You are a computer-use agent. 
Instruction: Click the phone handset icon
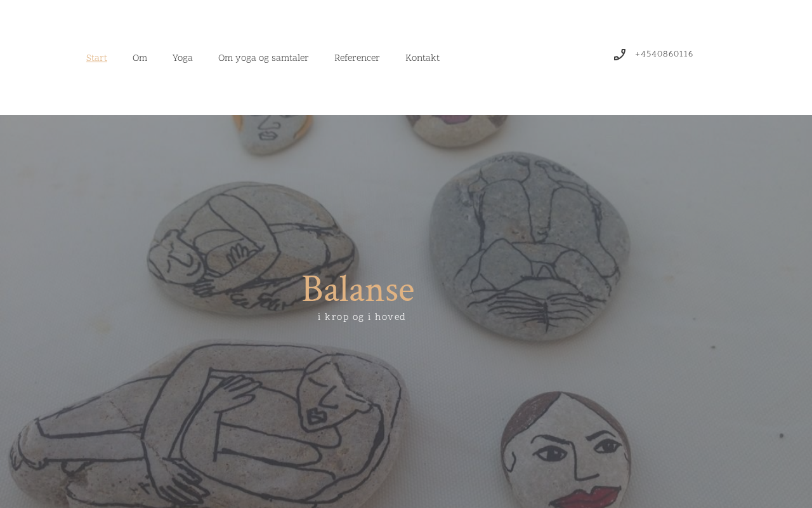click(x=620, y=55)
